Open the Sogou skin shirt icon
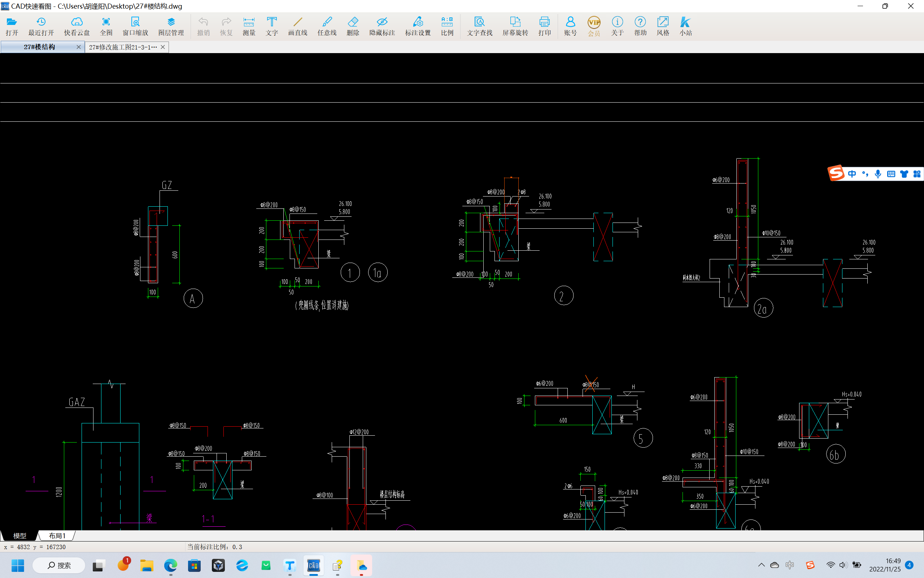The image size is (924, 578). pos(904,174)
